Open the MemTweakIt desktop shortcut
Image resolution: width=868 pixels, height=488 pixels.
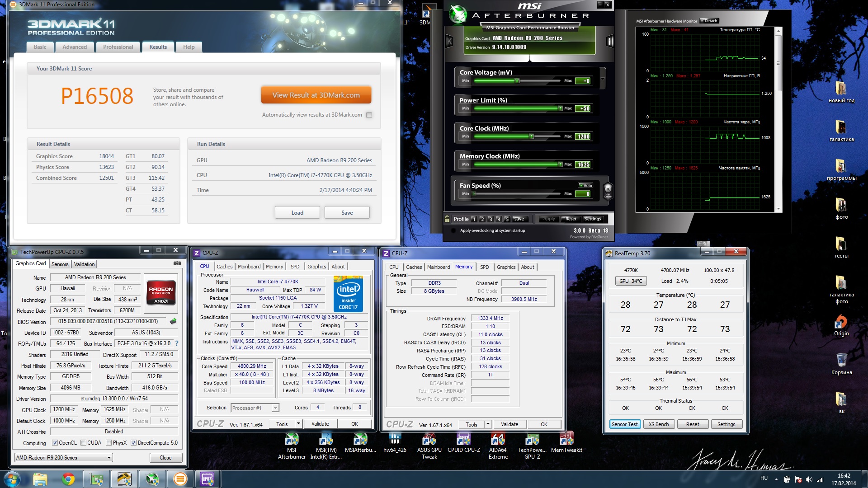pos(566,439)
